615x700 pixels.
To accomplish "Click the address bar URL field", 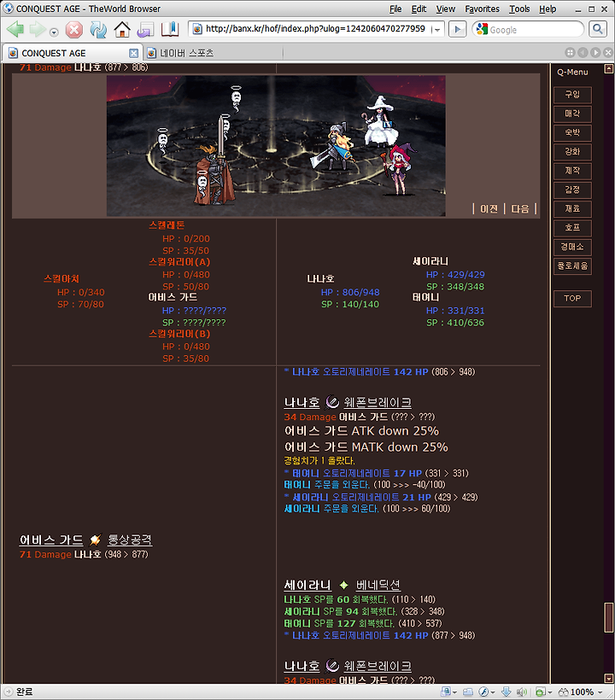I will [315, 29].
